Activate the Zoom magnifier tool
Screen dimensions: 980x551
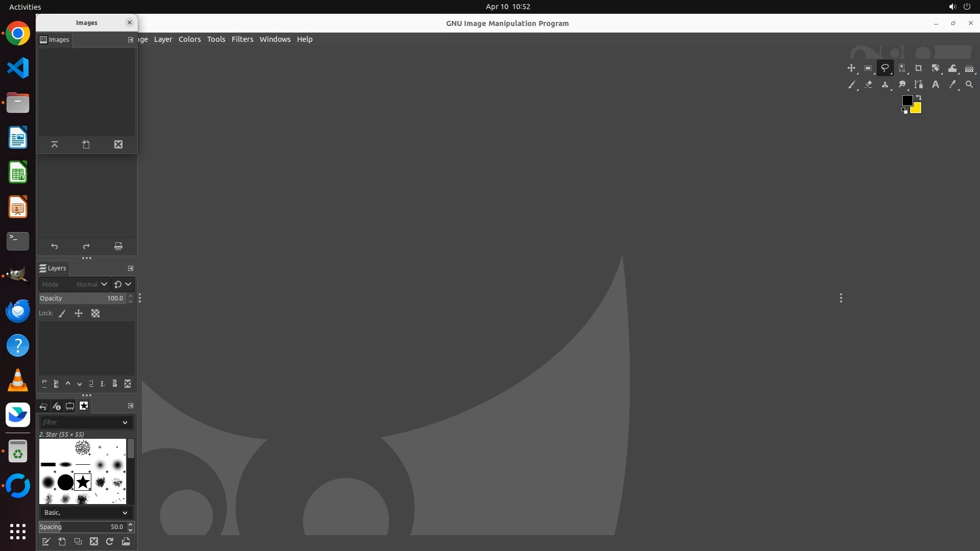tap(969, 85)
